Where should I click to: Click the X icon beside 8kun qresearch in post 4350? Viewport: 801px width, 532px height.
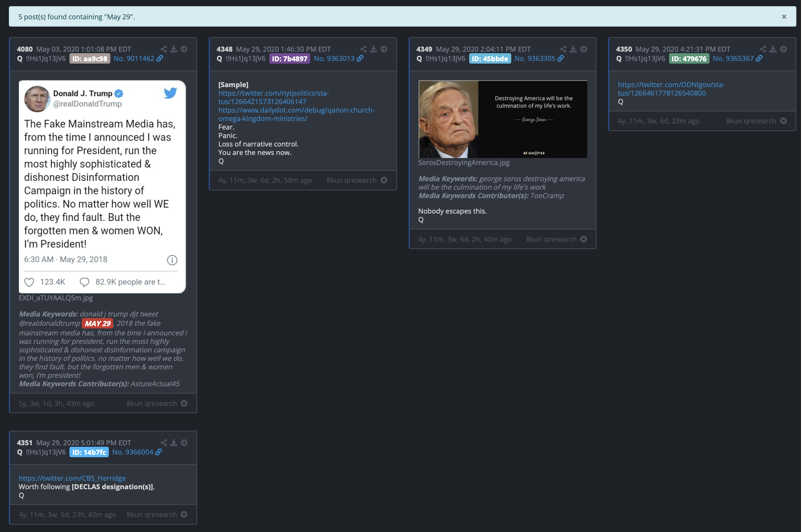click(x=783, y=121)
